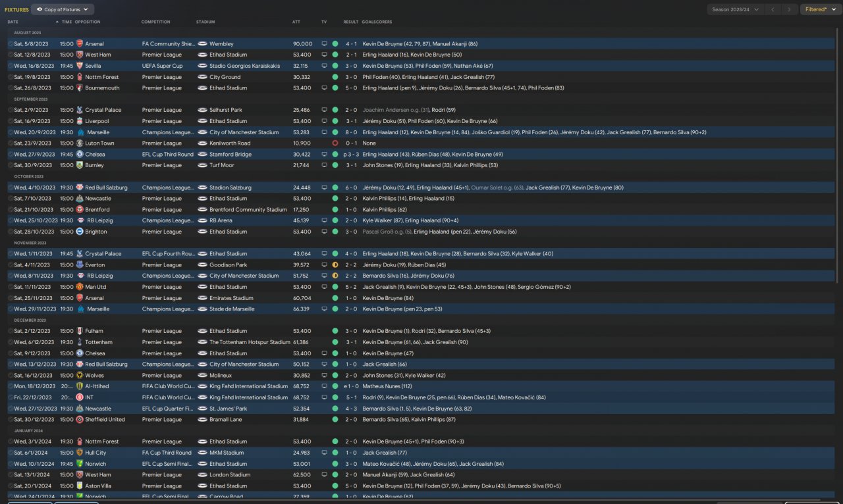Open the p 3 - 3 result against Chelsea
Viewport: 843px width, 504px height.
click(350, 155)
